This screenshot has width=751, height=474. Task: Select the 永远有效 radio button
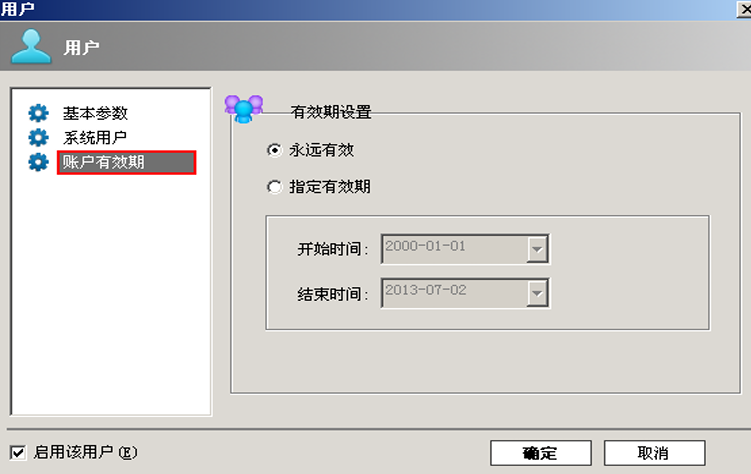pos(274,150)
